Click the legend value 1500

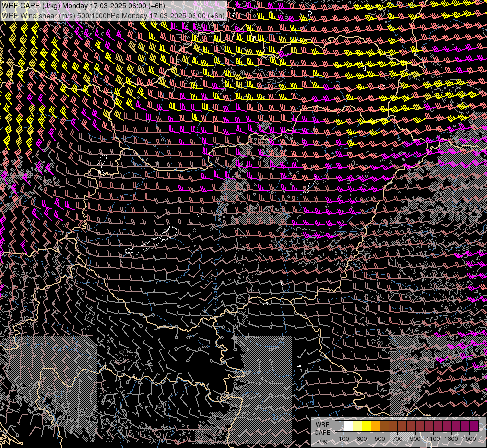[469, 439]
